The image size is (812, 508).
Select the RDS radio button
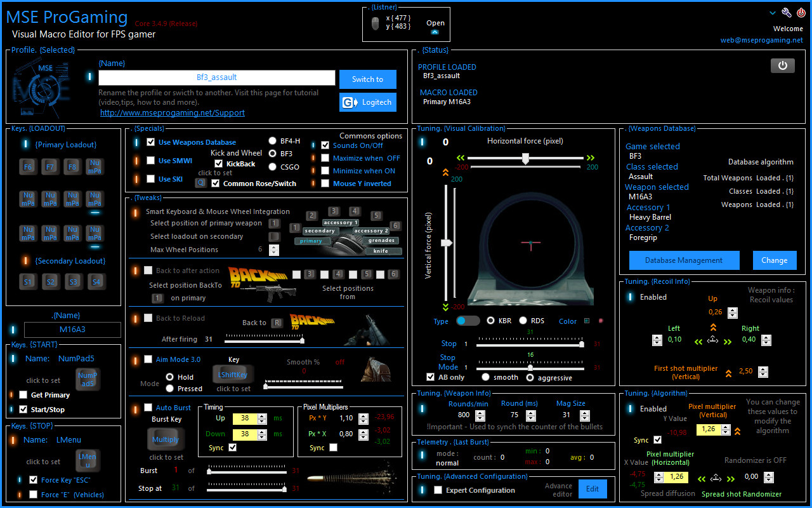[523, 321]
